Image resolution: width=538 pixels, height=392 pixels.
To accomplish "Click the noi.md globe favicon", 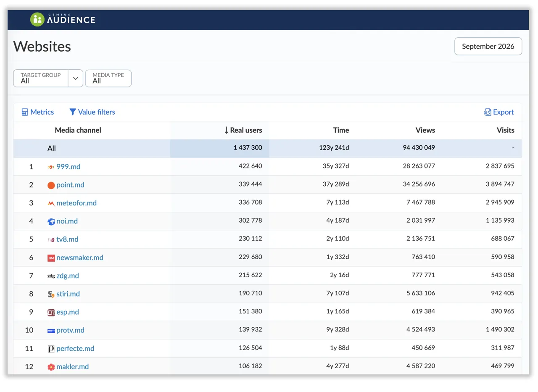I will click(x=51, y=221).
